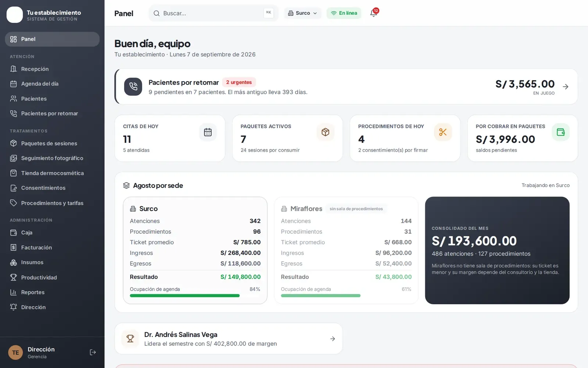
Task: Click the trophy icon next to Dr. Andrés Salinas Vega
Action: [x=130, y=339]
